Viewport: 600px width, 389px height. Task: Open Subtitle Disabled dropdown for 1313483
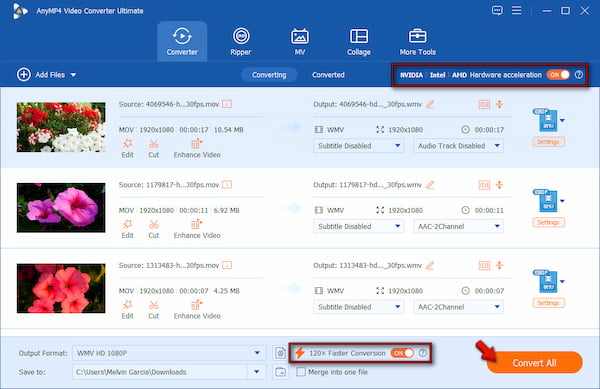pos(359,307)
